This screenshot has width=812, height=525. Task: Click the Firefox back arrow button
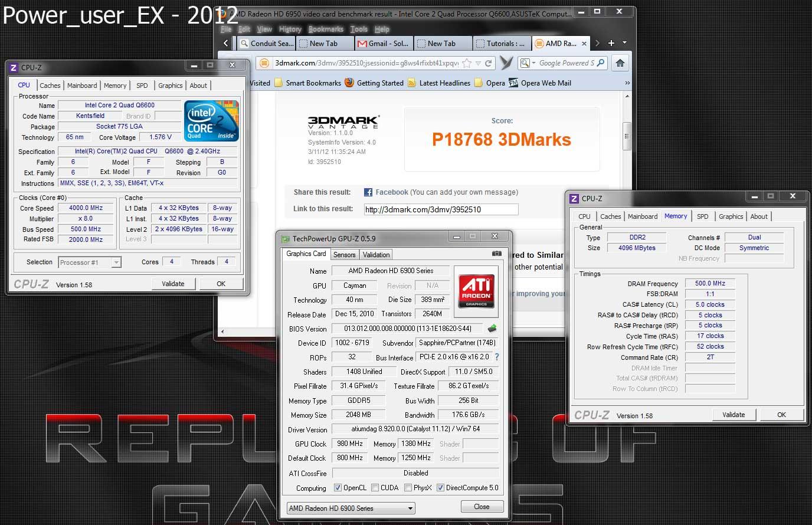pyautogui.click(x=226, y=43)
